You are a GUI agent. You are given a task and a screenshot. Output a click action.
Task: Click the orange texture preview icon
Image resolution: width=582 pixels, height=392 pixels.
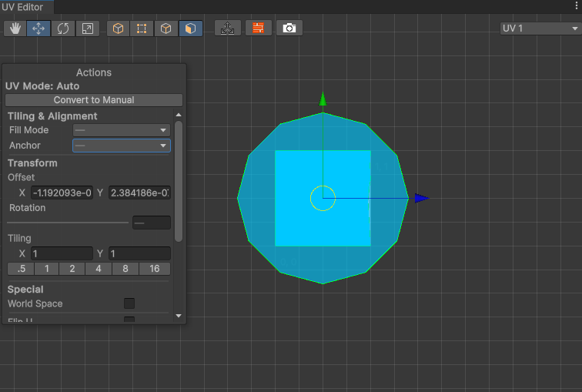[x=259, y=28]
